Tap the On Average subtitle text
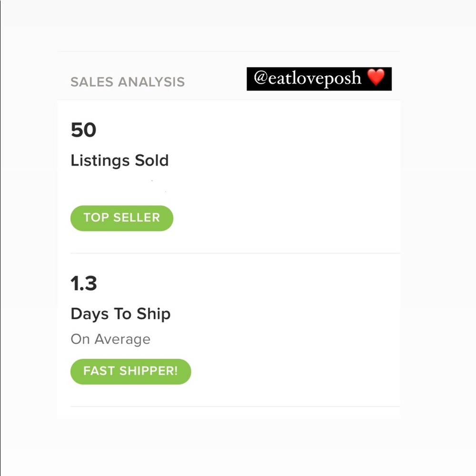Image resolution: width=476 pixels, height=476 pixels. [110, 339]
